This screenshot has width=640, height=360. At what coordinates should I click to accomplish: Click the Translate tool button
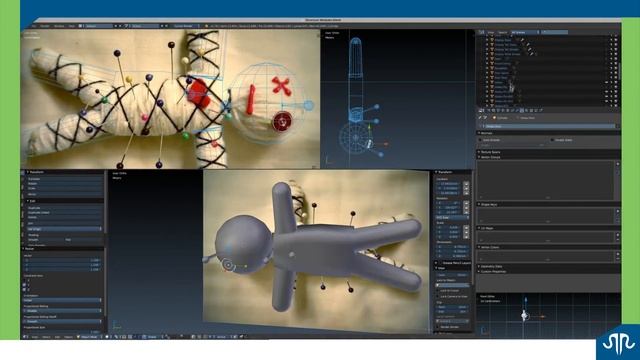(64, 179)
